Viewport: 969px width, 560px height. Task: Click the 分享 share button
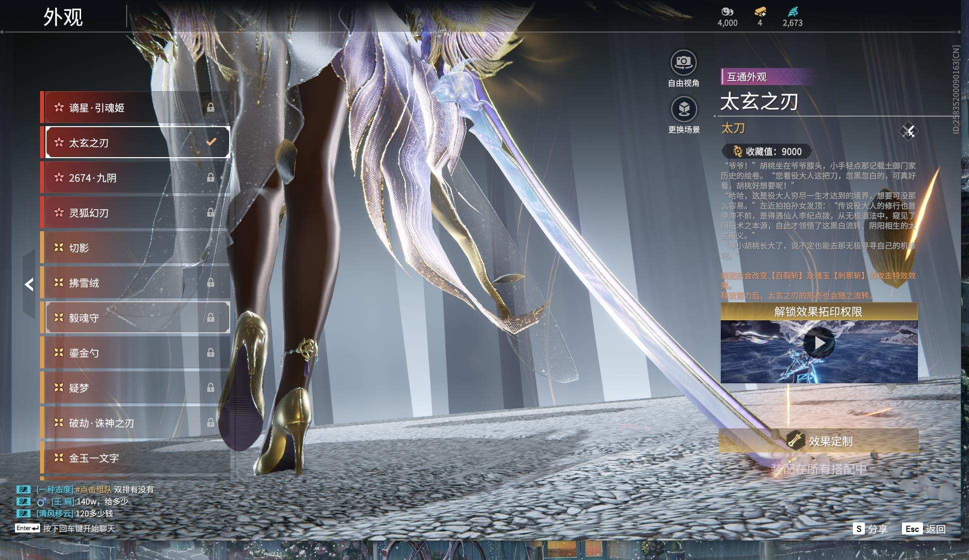[877, 529]
